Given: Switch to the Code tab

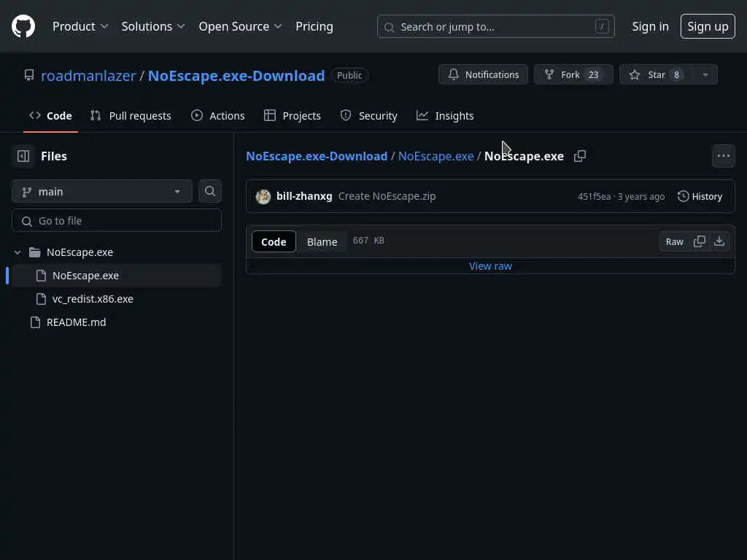Looking at the screenshot, I should [x=50, y=116].
